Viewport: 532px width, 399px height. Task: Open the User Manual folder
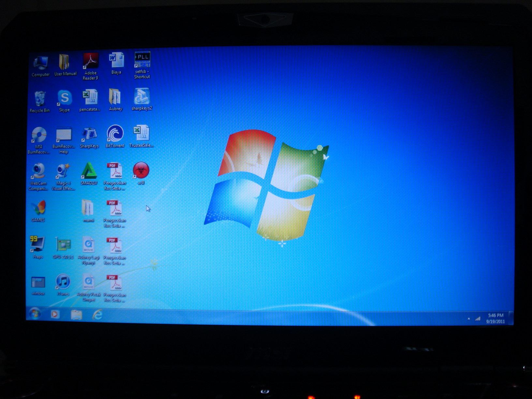click(x=65, y=65)
